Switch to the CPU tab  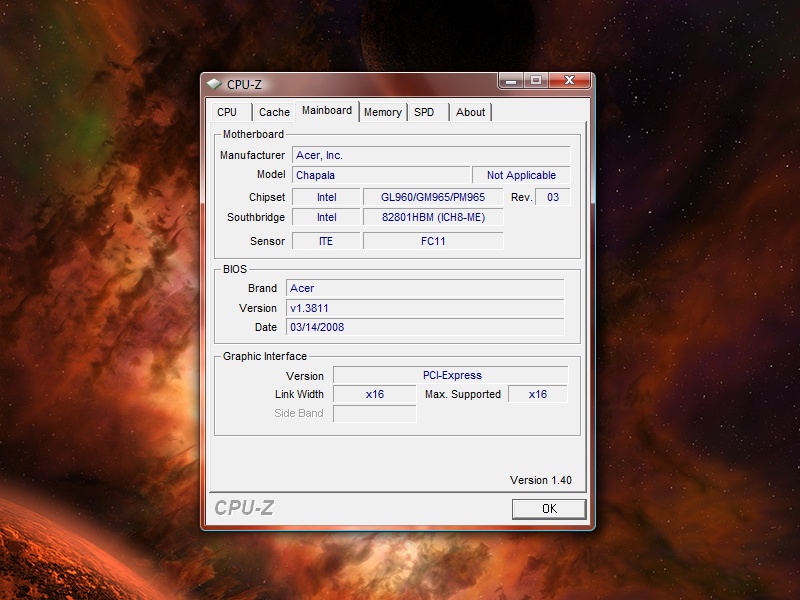click(231, 112)
